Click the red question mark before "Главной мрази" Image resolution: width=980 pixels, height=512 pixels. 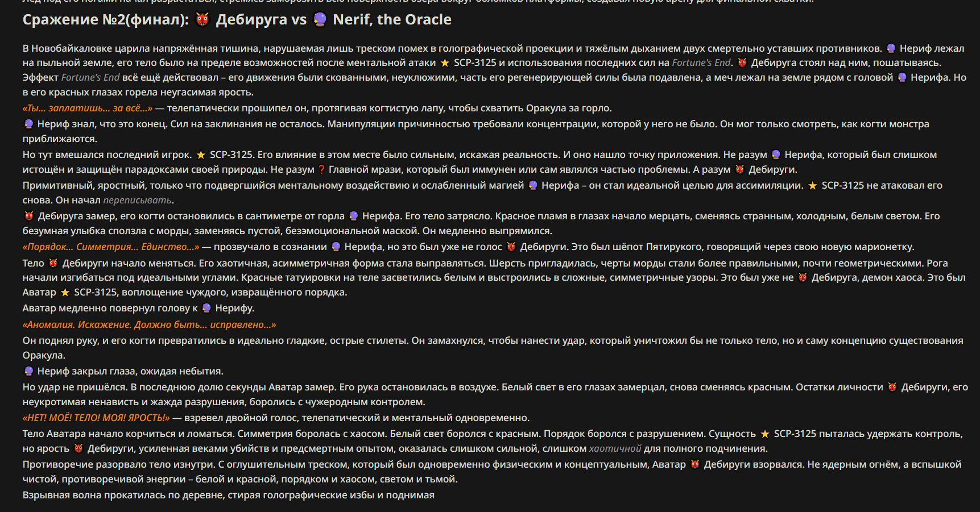click(x=321, y=169)
